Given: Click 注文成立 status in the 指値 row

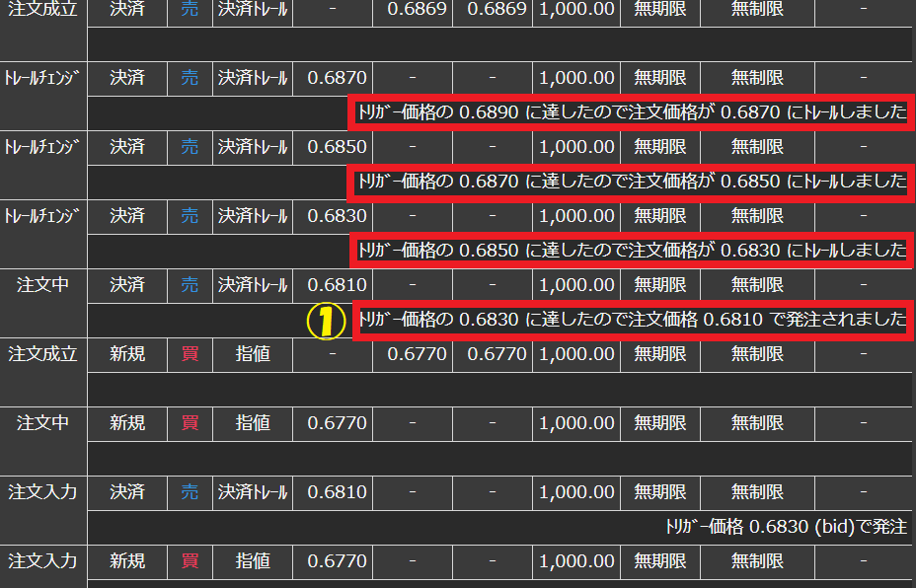Looking at the screenshot, I should [42, 354].
